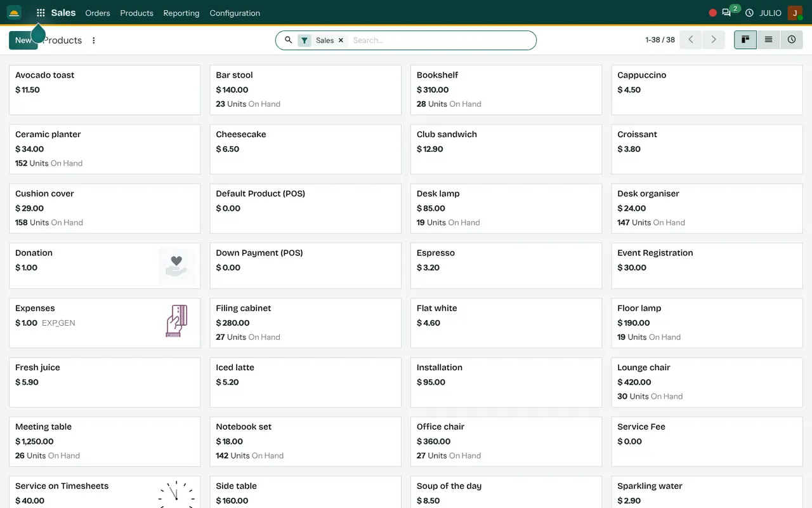Open the Bar stool product card

click(x=306, y=90)
